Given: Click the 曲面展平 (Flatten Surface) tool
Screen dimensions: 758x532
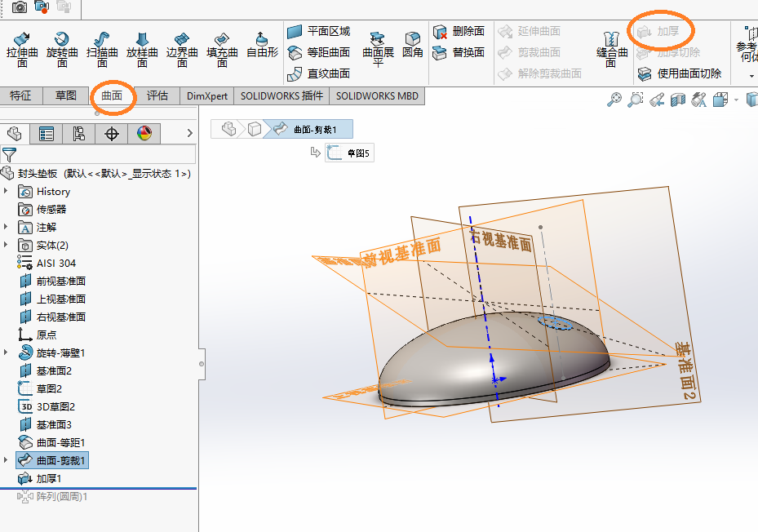Looking at the screenshot, I should [x=379, y=49].
